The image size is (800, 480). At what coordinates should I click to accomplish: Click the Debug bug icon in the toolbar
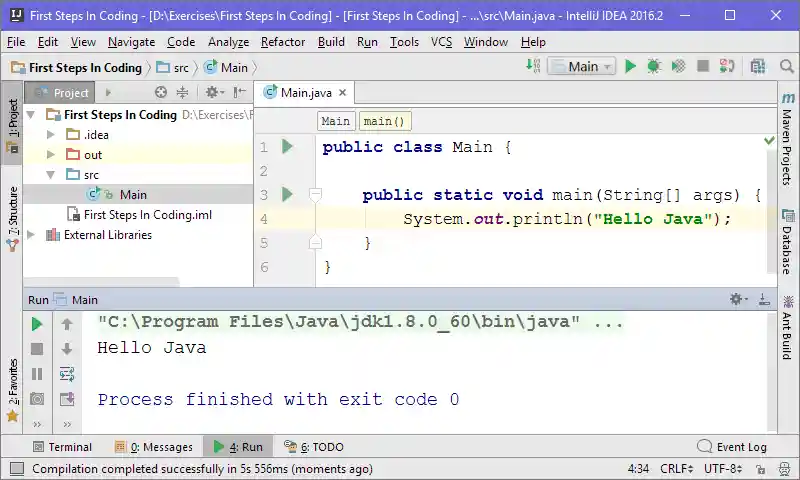pos(654,67)
